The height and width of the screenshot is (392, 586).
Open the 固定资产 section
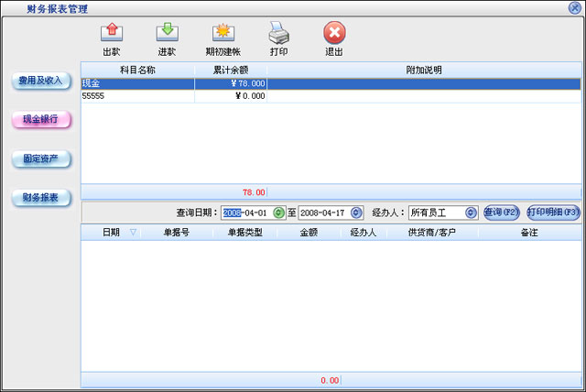(41, 159)
